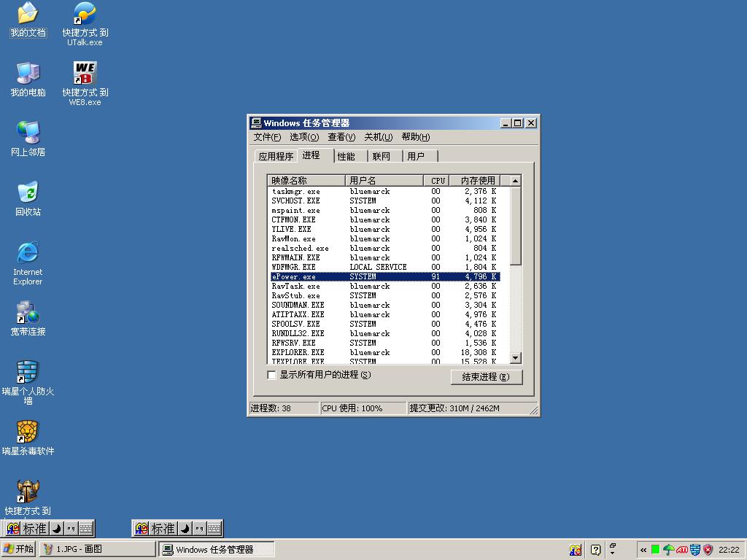The height and width of the screenshot is (560, 747).
Task: Select the WE8.exe shortcut icon
Action: click(x=85, y=83)
